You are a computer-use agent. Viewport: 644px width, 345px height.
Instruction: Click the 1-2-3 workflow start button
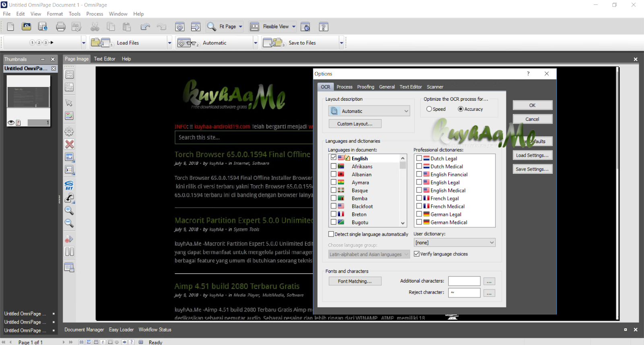pyautogui.click(x=42, y=42)
